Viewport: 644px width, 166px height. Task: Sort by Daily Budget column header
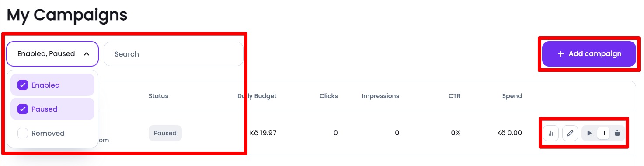pos(257,96)
